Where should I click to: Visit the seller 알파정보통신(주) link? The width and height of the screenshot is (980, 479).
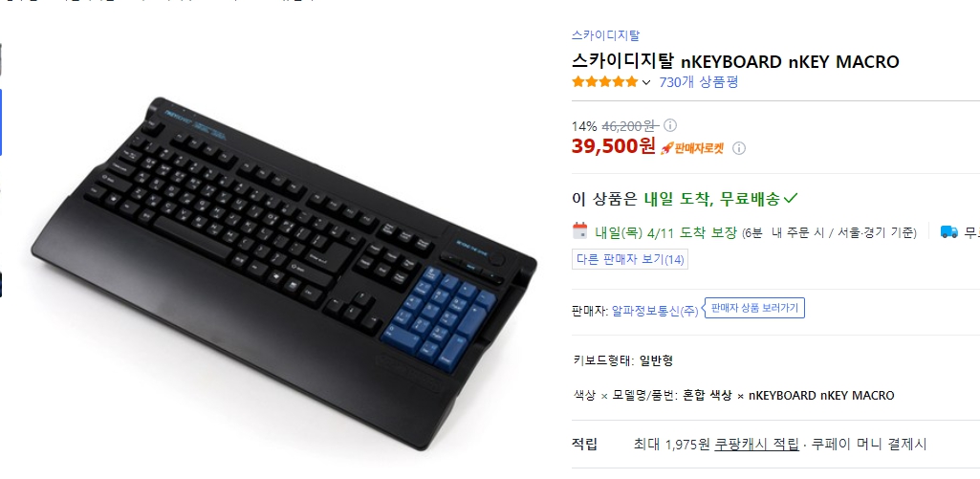click(x=655, y=311)
